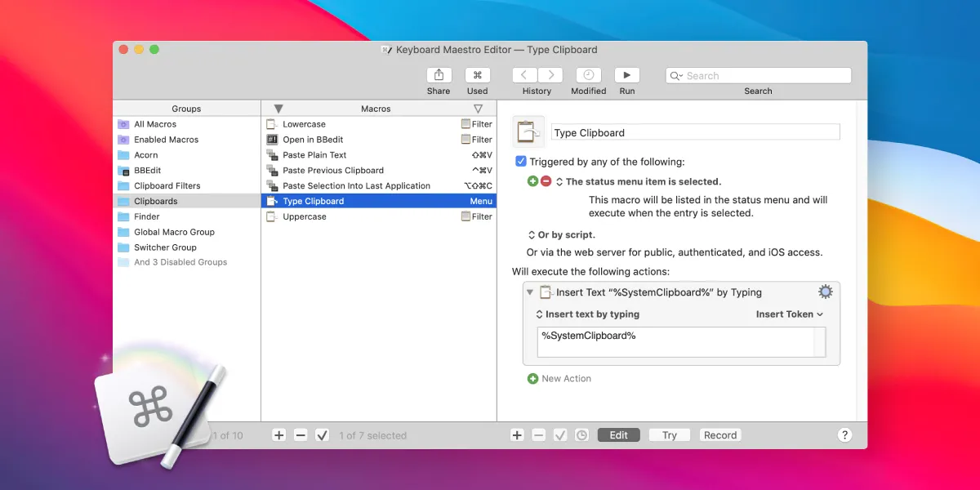Remove the status menu trigger with the red minus

click(544, 181)
